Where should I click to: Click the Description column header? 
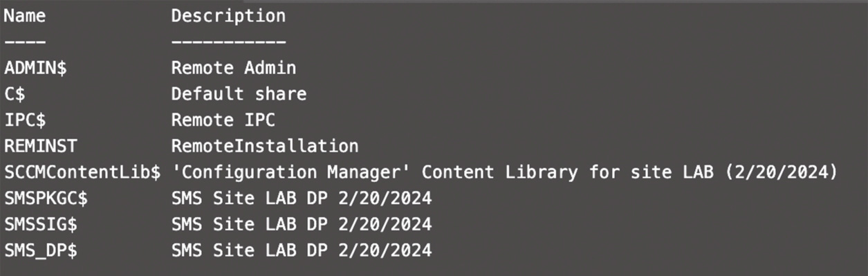(x=228, y=15)
